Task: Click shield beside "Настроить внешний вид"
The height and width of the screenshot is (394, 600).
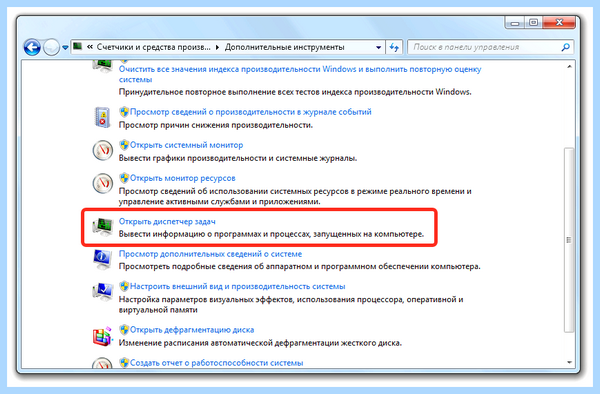Action: pyautogui.click(x=124, y=286)
